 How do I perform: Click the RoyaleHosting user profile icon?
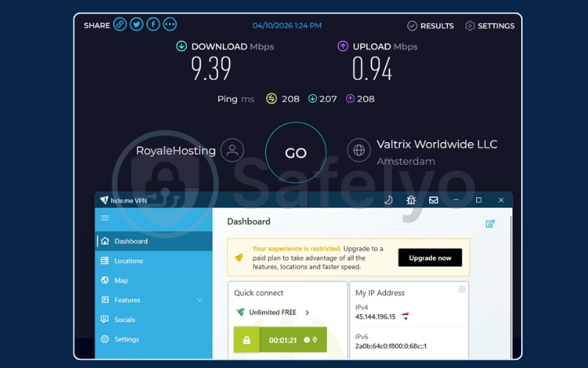click(232, 150)
